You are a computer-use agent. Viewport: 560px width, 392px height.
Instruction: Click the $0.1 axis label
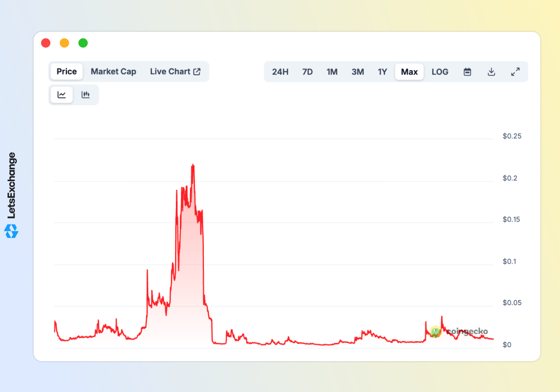[510, 261]
